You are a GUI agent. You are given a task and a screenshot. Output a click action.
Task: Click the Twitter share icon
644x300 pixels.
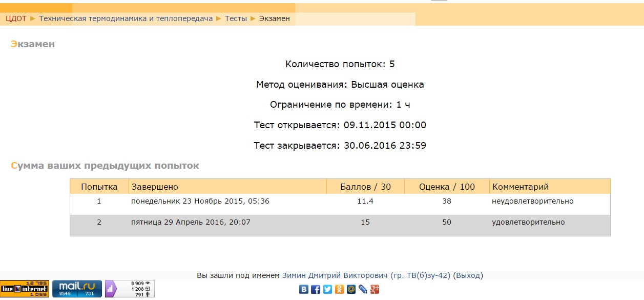tap(327, 289)
